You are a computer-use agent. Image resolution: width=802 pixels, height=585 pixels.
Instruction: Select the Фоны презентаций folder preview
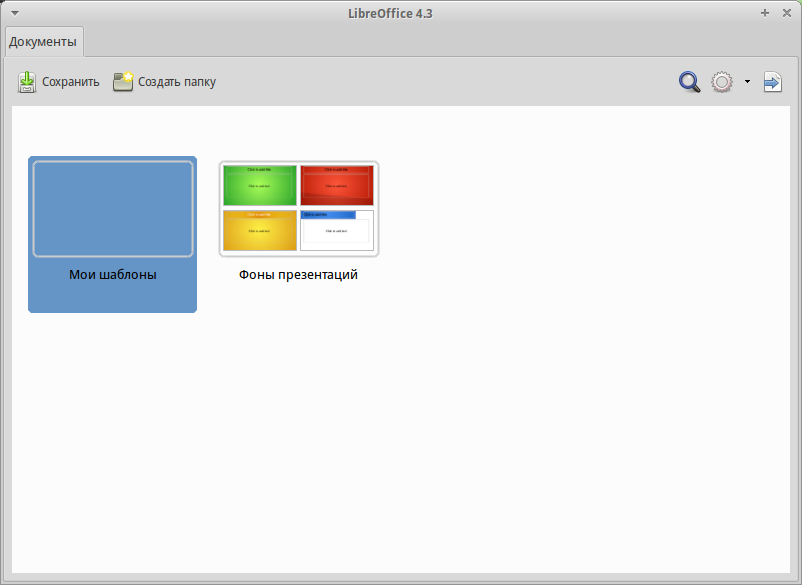tap(298, 209)
